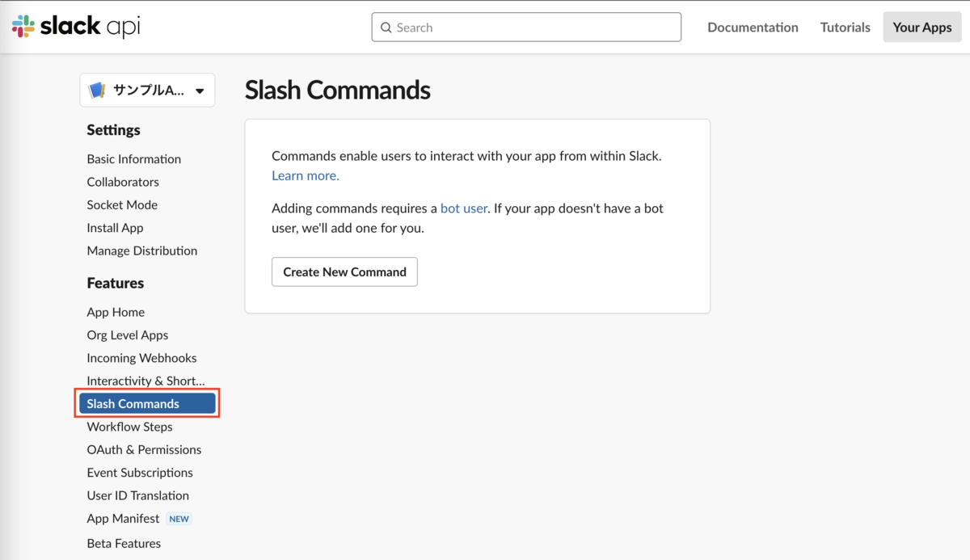Click Create New Command button
Screen dimensions: 970x560
[x=344, y=272]
